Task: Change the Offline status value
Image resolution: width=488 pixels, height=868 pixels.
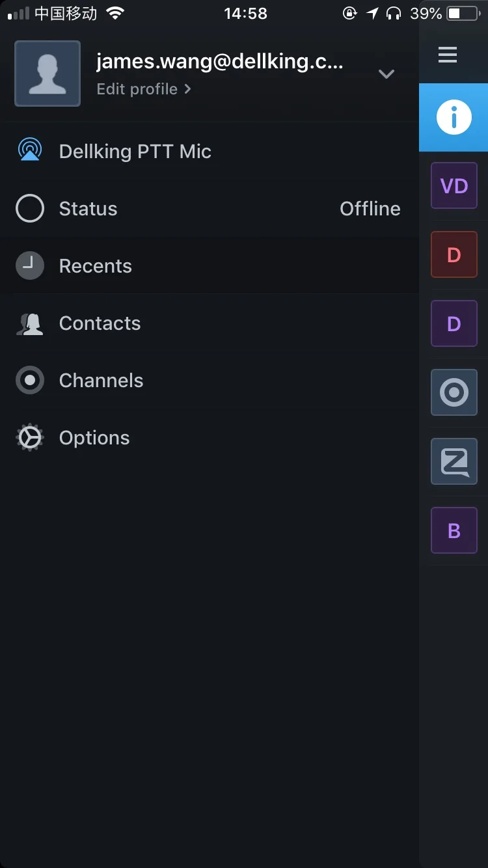Action: point(370,209)
